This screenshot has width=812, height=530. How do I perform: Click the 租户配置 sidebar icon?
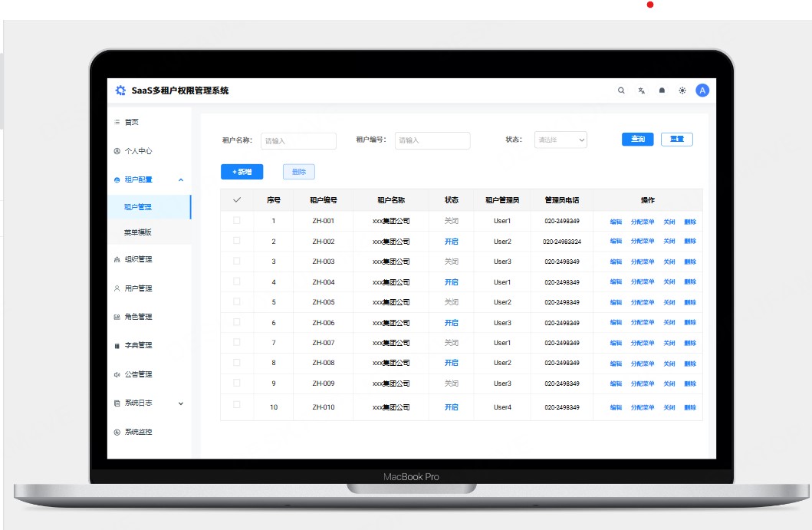117,179
